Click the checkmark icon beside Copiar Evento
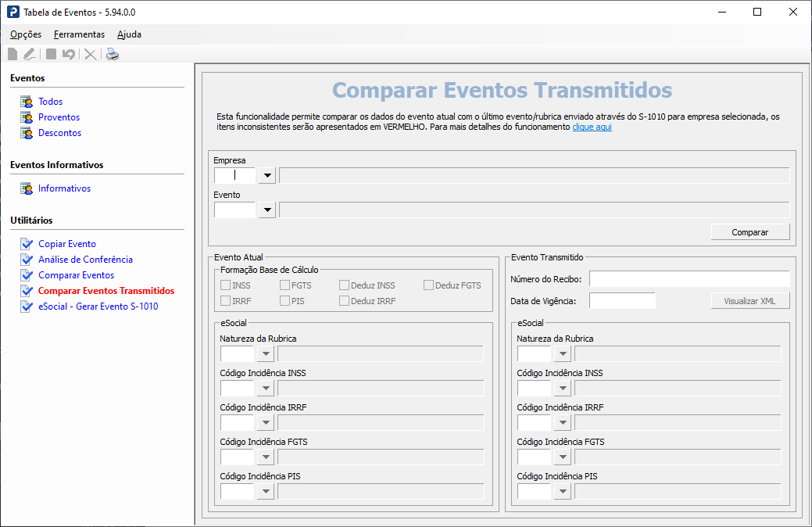The image size is (812, 527). point(27,243)
